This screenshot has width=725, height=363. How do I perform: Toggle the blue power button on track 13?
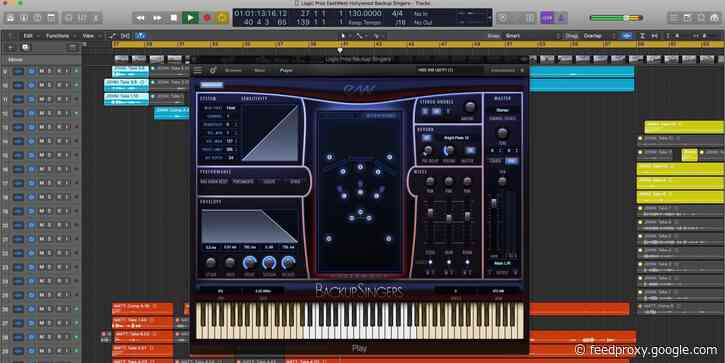(31, 127)
